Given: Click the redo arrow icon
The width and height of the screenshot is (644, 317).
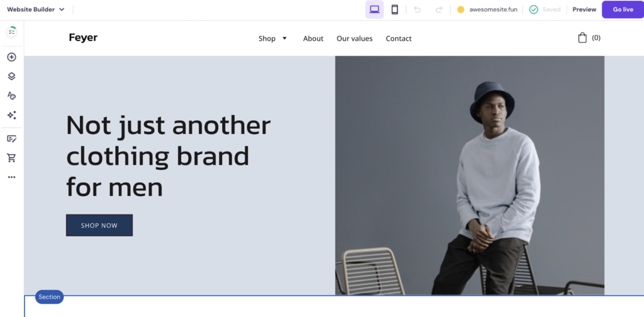Looking at the screenshot, I should [x=439, y=9].
